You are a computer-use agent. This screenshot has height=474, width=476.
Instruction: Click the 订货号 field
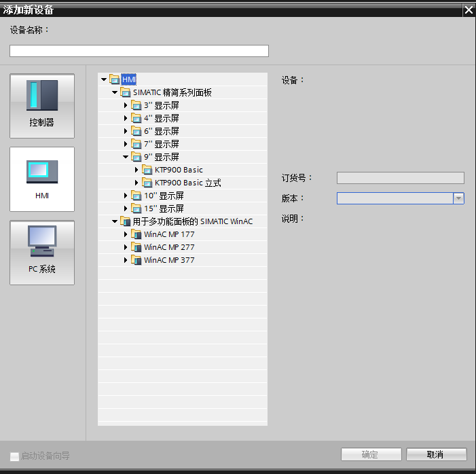[401, 178]
